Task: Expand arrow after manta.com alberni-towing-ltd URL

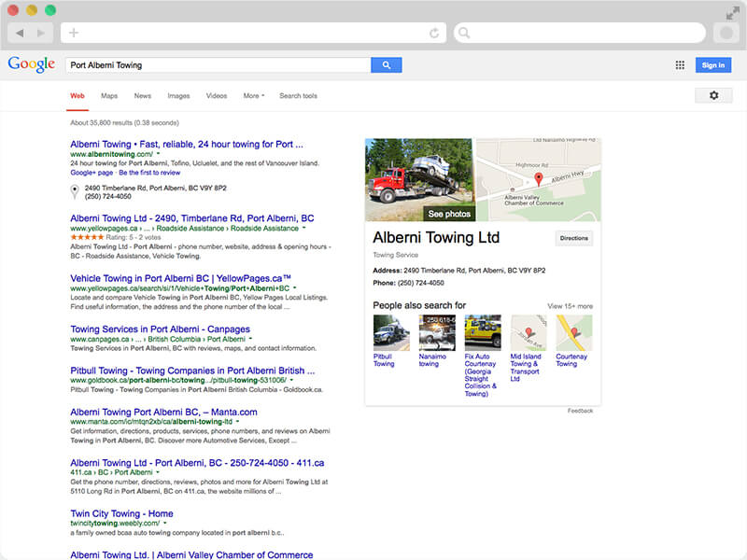Action: tap(237, 422)
